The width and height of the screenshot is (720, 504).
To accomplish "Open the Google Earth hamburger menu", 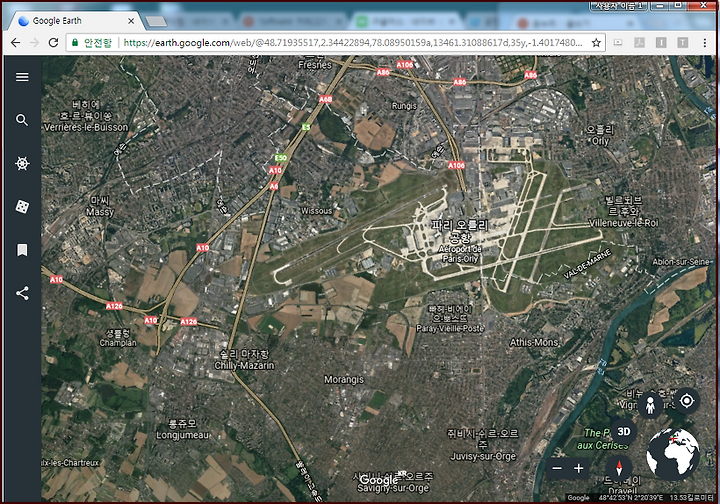I will (22, 77).
